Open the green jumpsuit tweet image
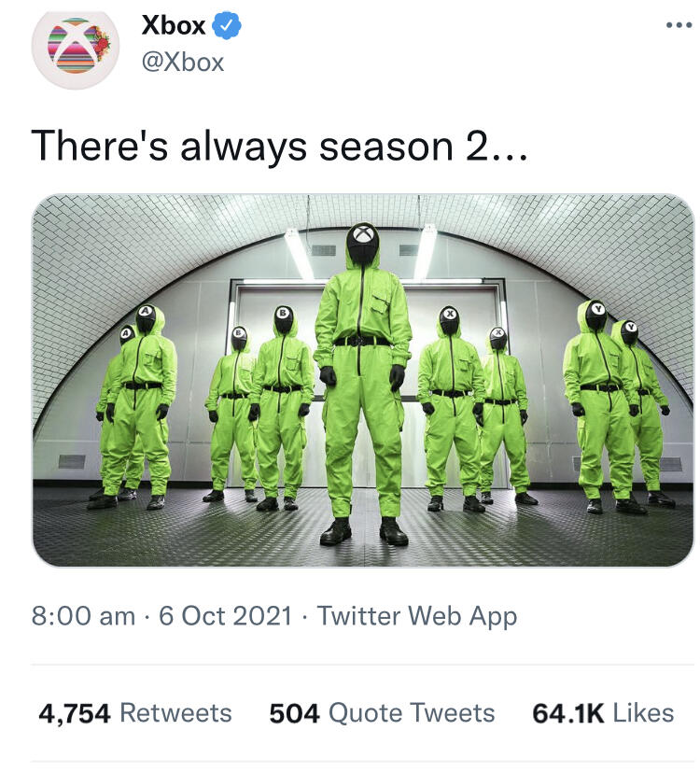 click(x=363, y=380)
